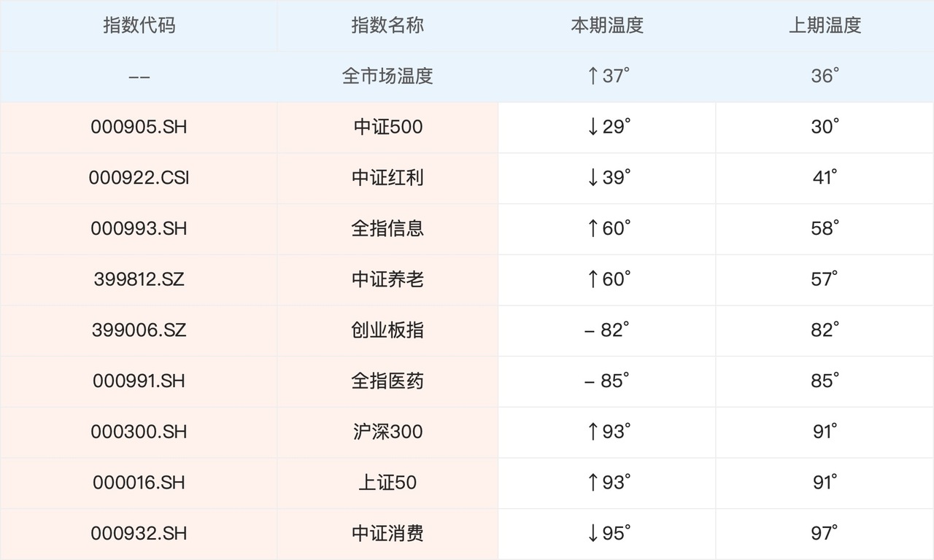Click the down arrow in the 中证消费 row

593,534
